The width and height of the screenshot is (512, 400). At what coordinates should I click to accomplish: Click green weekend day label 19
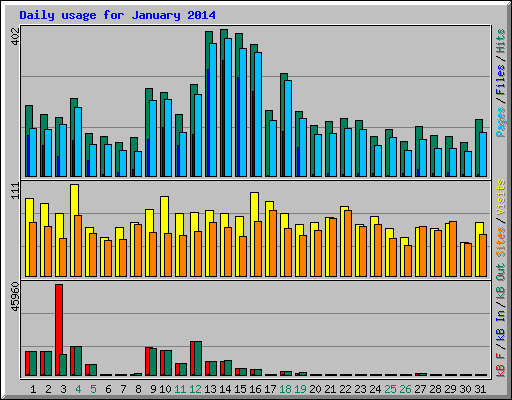(300, 389)
